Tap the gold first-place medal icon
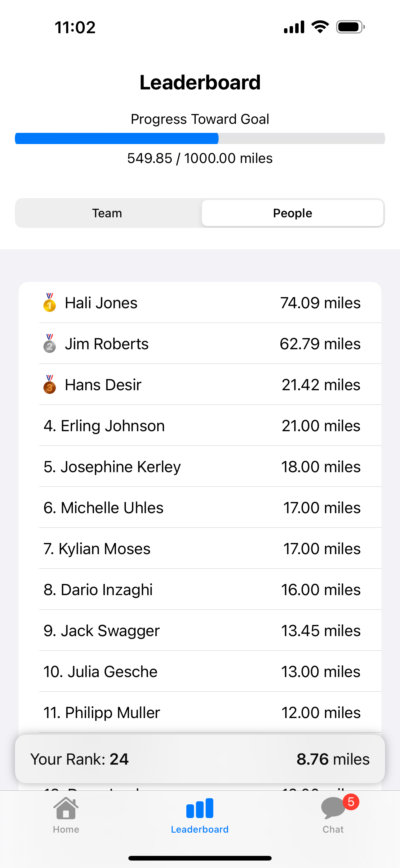The image size is (400, 868). [50, 303]
